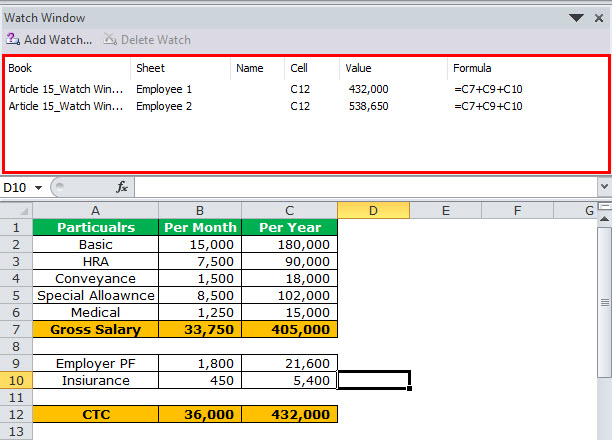Select row 7 header
The height and width of the screenshot is (440, 612).
click(16, 330)
